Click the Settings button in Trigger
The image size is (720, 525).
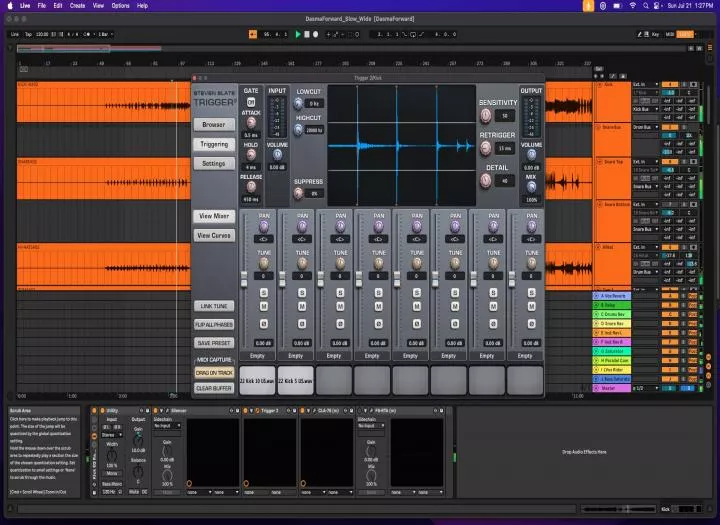(x=214, y=164)
